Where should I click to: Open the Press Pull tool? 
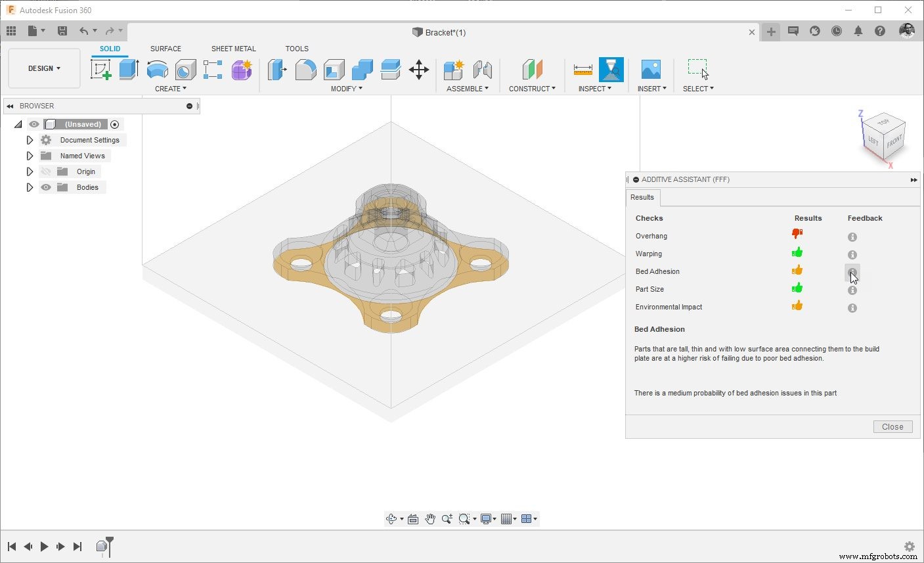coord(276,69)
